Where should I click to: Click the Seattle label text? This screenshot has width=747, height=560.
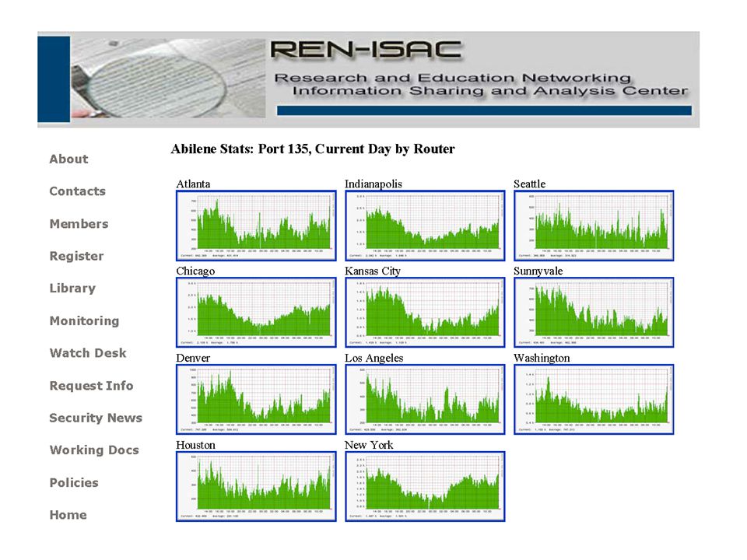[529, 184]
